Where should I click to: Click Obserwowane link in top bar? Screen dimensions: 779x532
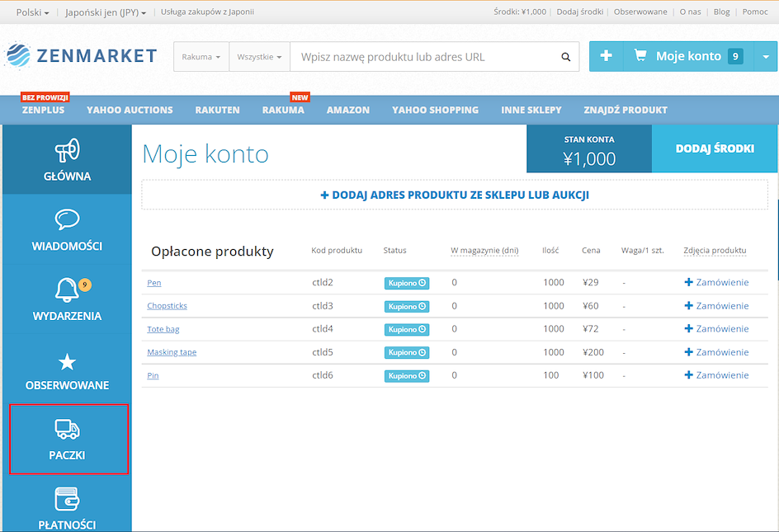pyautogui.click(x=640, y=12)
